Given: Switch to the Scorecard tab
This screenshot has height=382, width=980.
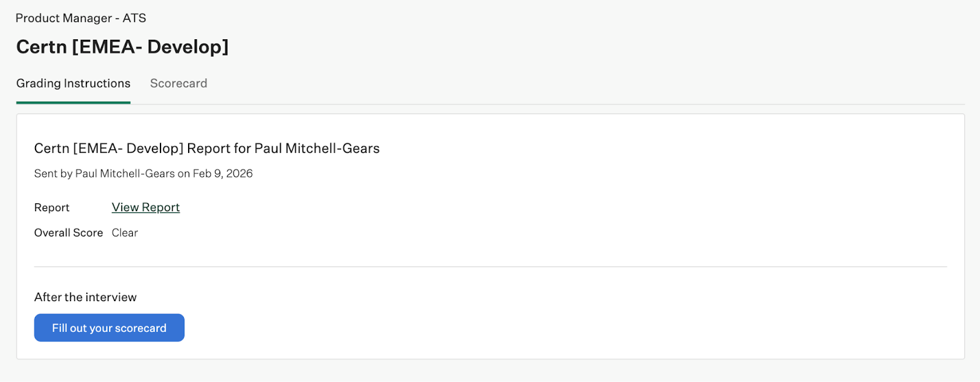Looking at the screenshot, I should [178, 83].
